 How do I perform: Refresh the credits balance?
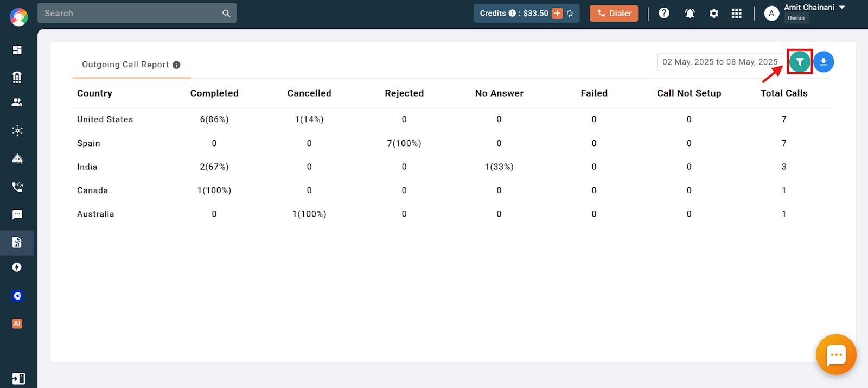tap(570, 14)
